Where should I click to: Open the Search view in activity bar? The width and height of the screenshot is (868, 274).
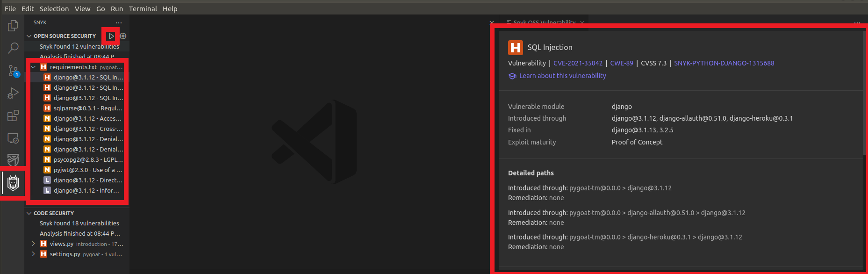[x=13, y=48]
